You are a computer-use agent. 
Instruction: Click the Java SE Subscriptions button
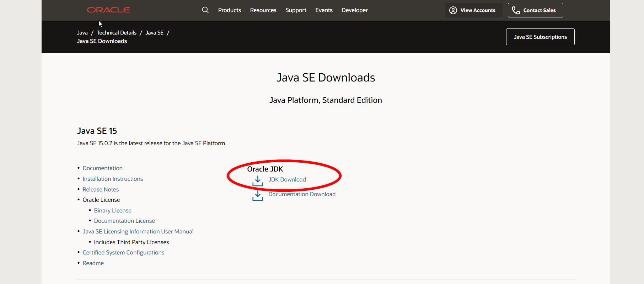[540, 37]
